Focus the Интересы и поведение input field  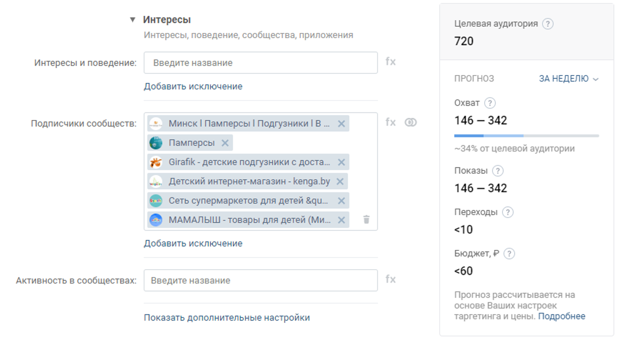(x=260, y=63)
